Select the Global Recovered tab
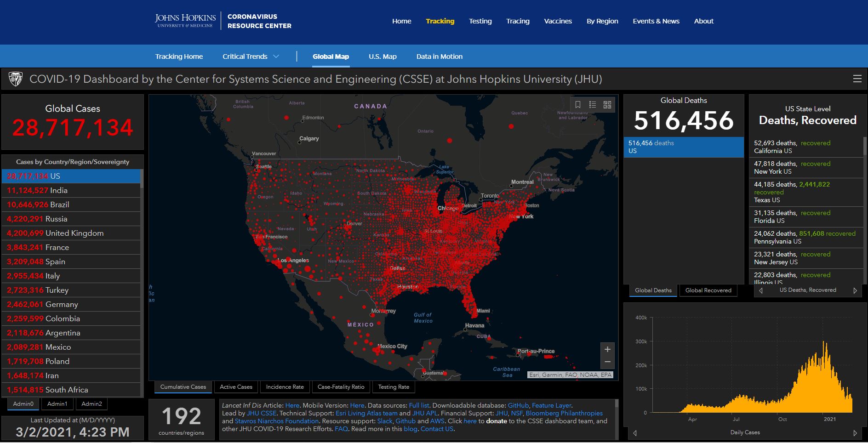 pyautogui.click(x=708, y=290)
